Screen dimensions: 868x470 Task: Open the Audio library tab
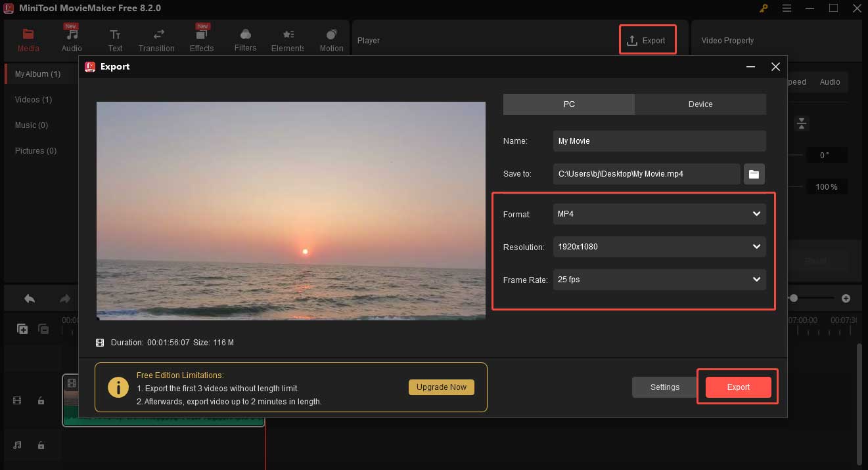click(72, 40)
